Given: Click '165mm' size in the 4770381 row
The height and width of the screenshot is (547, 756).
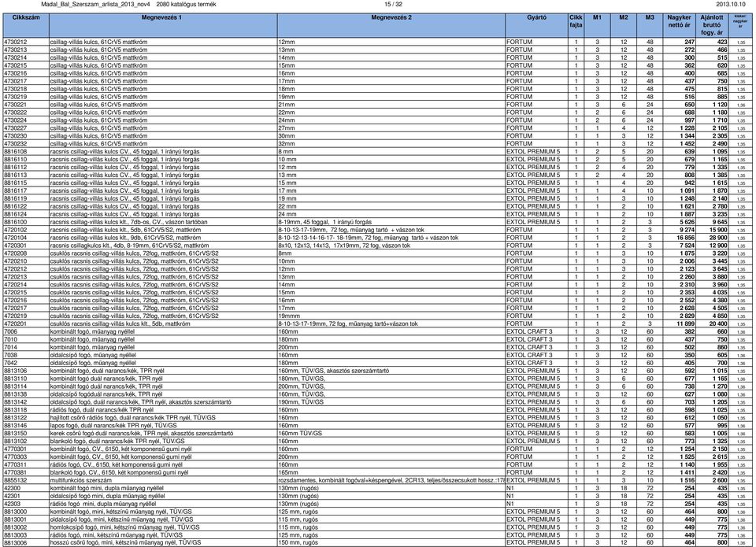Looking at the screenshot, I should tap(288, 472).
